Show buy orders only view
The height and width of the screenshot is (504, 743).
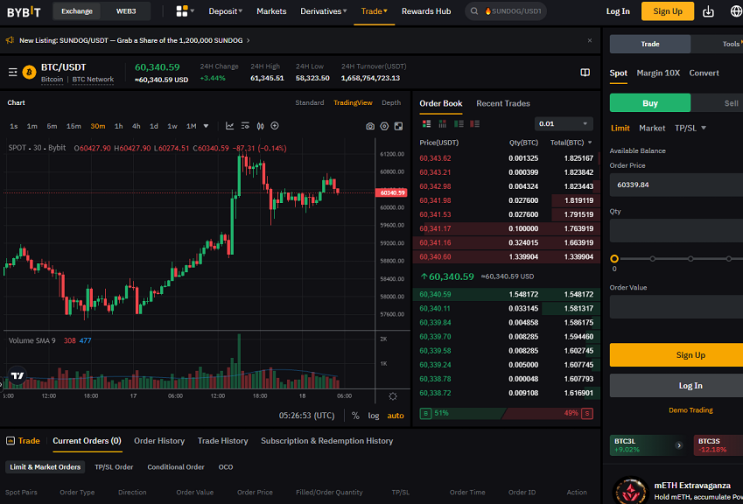459,124
